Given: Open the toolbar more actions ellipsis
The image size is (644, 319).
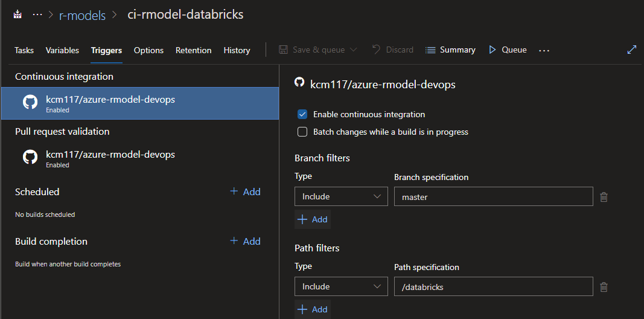Looking at the screenshot, I should pyautogui.click(x=544, y=50).
